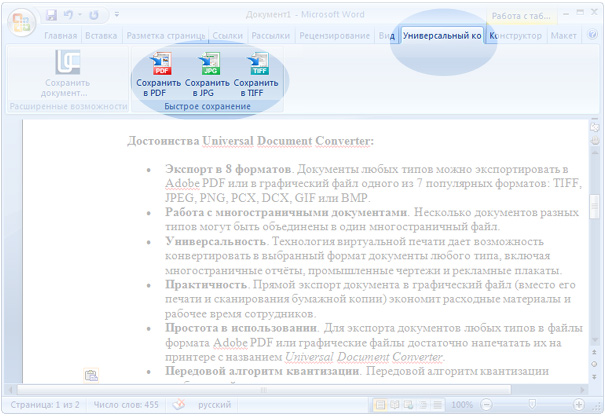The image size is (605, 416).
Task: Click the Быстрое сохранение group label
Action: pyautogui.click(x=207, y=107)
